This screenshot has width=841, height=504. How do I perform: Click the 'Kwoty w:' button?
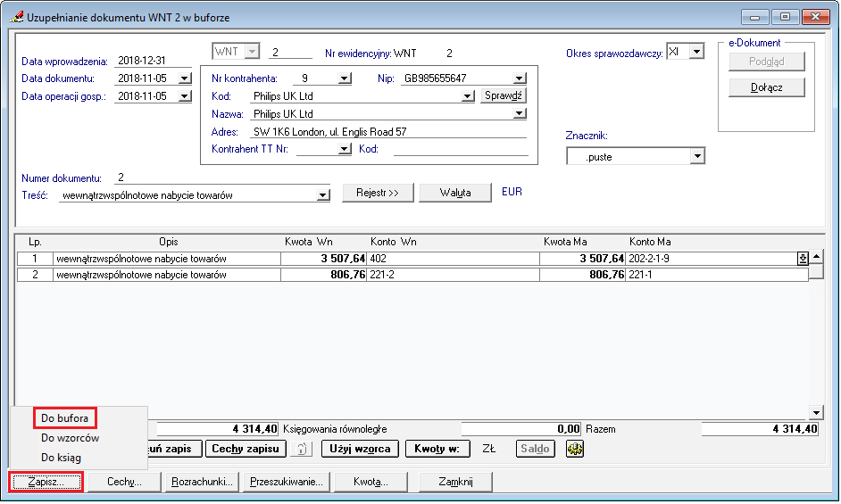pos(437,449)
